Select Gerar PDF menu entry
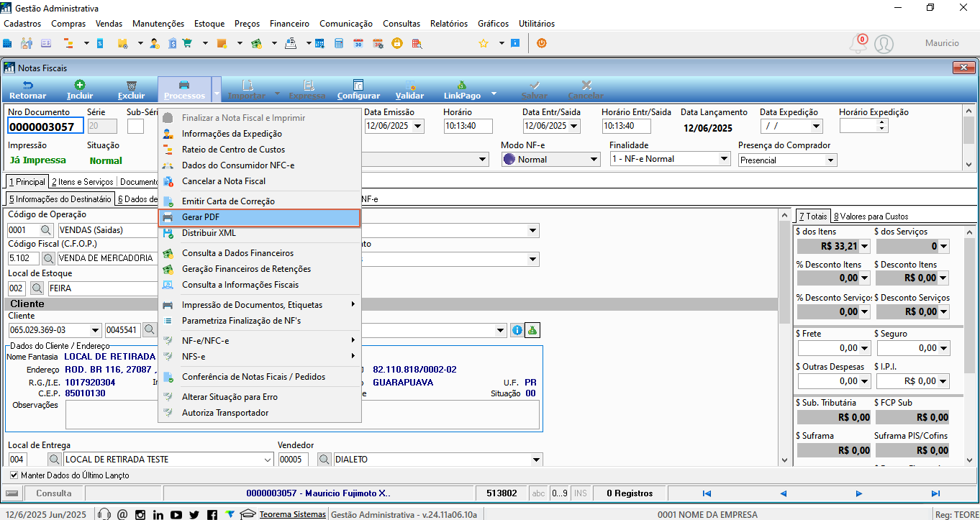The width and height of the screenshot is (980, 520). pyautogui.click(x=259, y=216)
